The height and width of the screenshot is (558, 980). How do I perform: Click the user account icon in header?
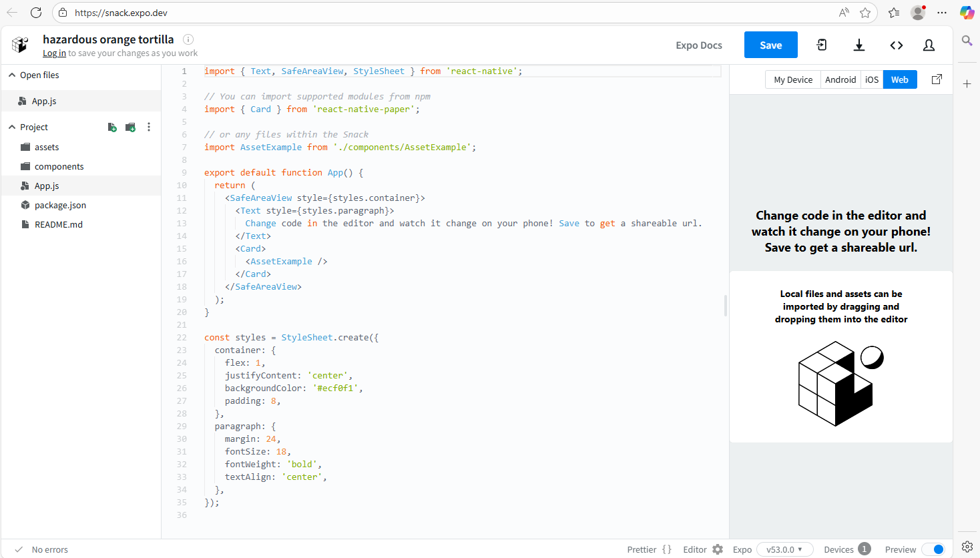coord(929,45)
